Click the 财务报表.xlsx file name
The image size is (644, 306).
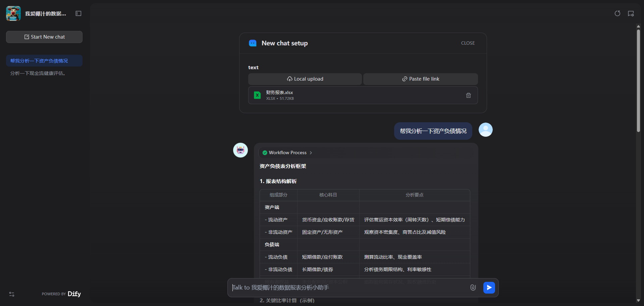click(279, 92)
